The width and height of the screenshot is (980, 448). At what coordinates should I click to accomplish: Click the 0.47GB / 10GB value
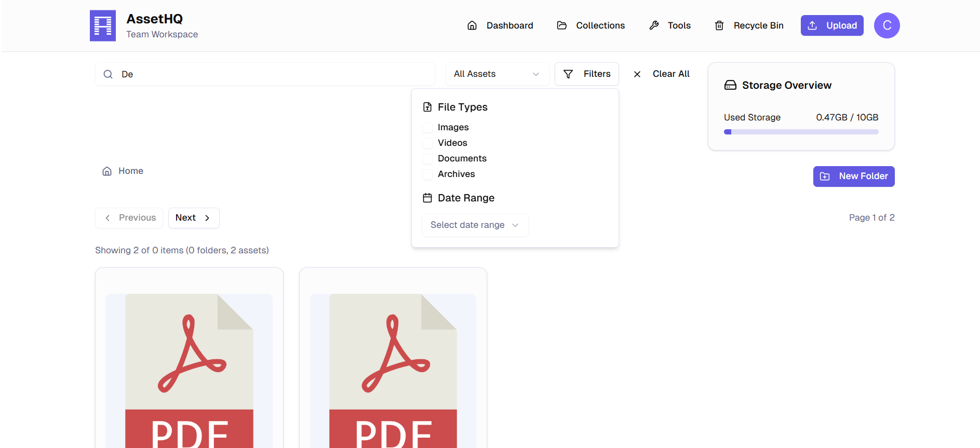pos(847,117)
